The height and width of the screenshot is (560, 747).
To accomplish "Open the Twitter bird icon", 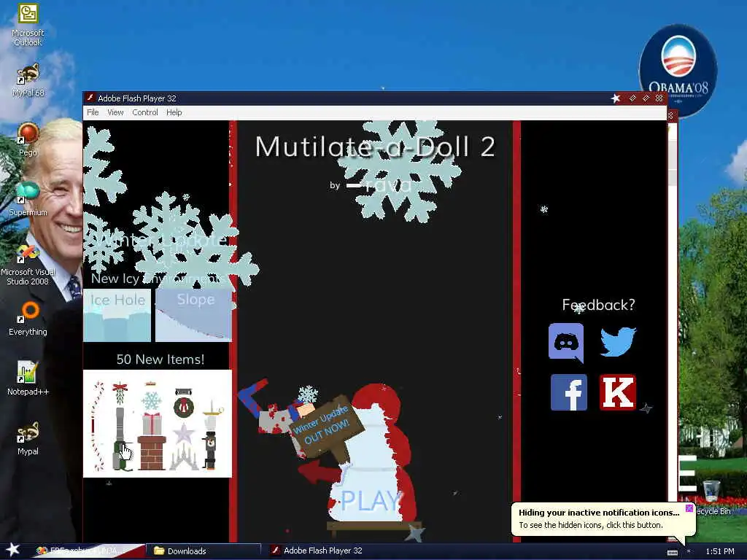I will tap(618, 341).
